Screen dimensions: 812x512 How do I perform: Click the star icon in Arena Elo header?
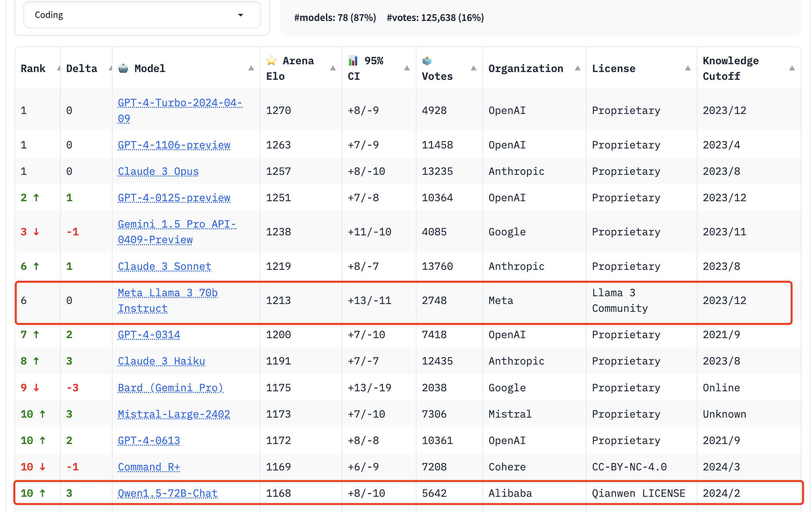click(x=271, y=61)
